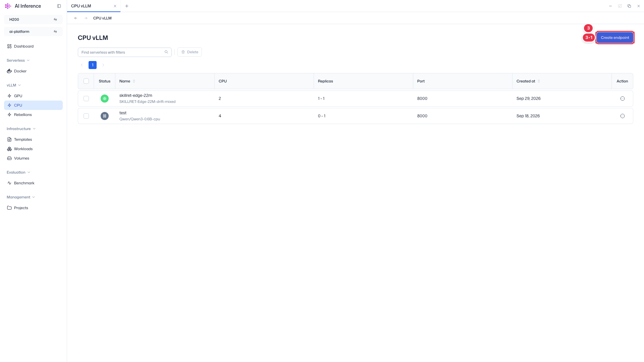The height and width of the screenshot is (362, 644).
Task: Open Templates under Infrastructure
Action: pos(33,139)
